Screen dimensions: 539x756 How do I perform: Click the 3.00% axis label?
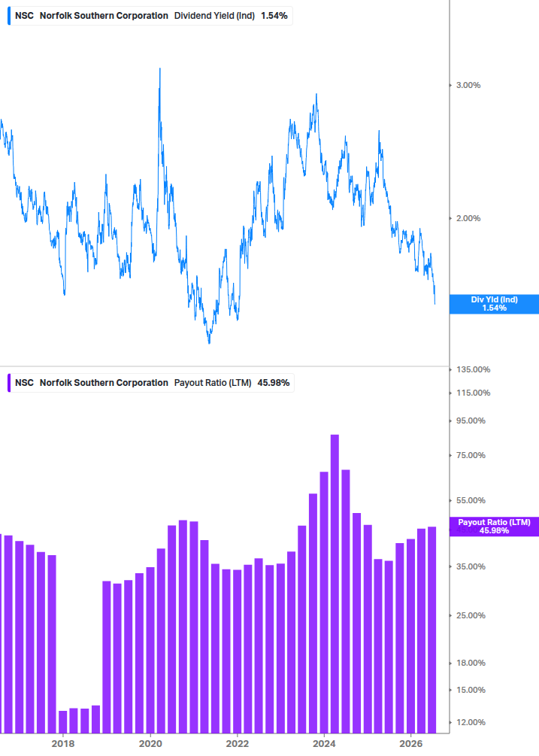click(468, 85)
